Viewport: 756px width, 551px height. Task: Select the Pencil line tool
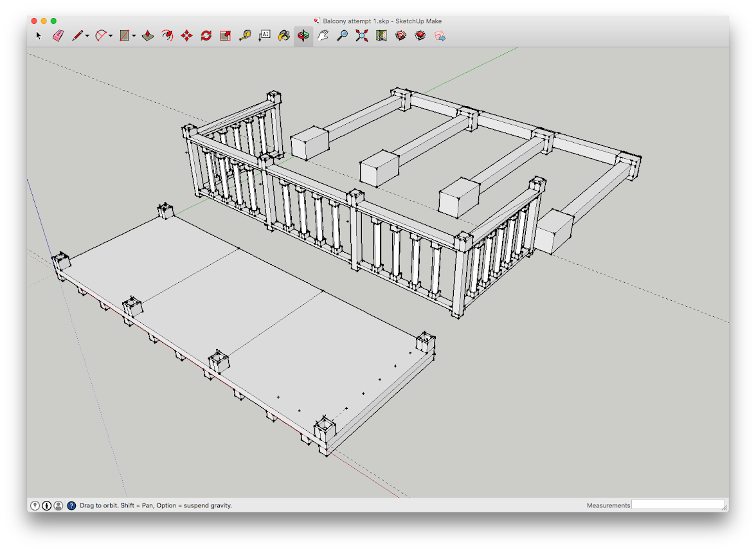click(78, 36)
